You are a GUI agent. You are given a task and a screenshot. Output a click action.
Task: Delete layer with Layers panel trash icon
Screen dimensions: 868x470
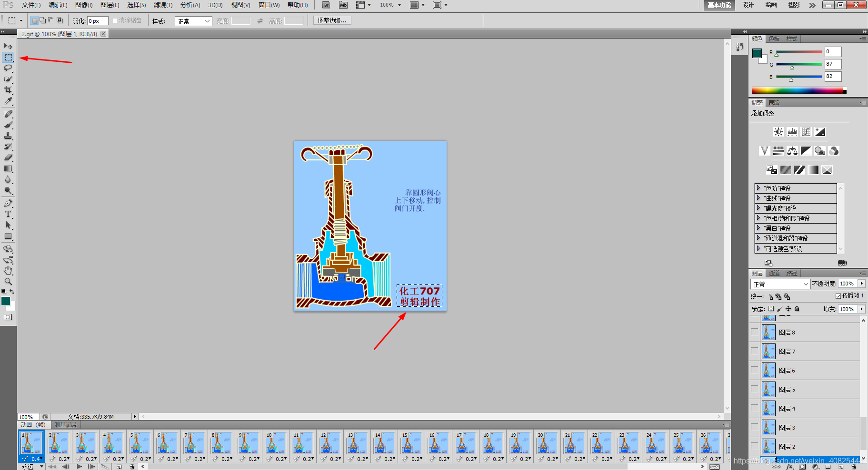854,467
